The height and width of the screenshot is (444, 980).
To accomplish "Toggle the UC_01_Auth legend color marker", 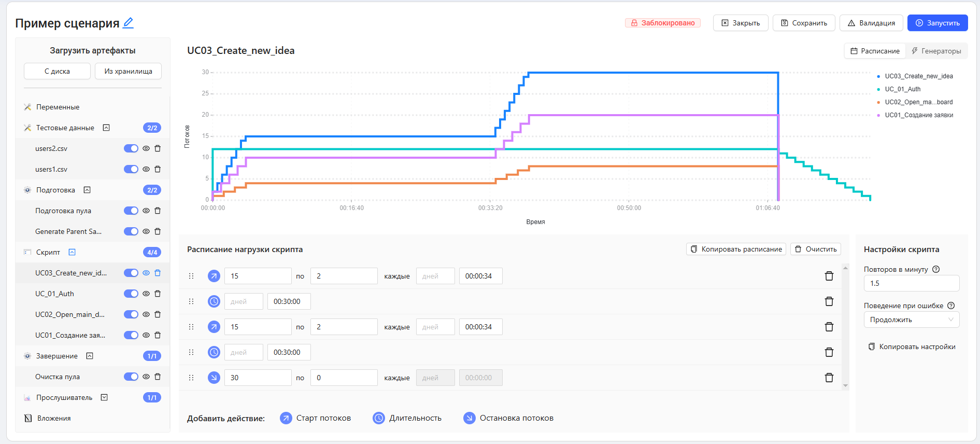I will [878, 89].
